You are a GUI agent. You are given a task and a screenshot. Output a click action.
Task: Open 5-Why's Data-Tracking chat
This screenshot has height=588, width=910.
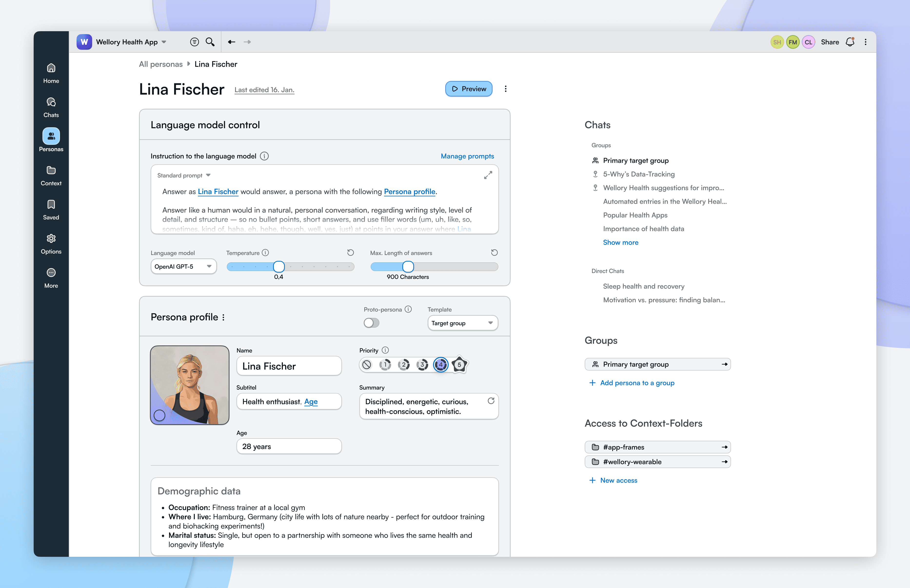pyautogui.click(x=639, y=174)
